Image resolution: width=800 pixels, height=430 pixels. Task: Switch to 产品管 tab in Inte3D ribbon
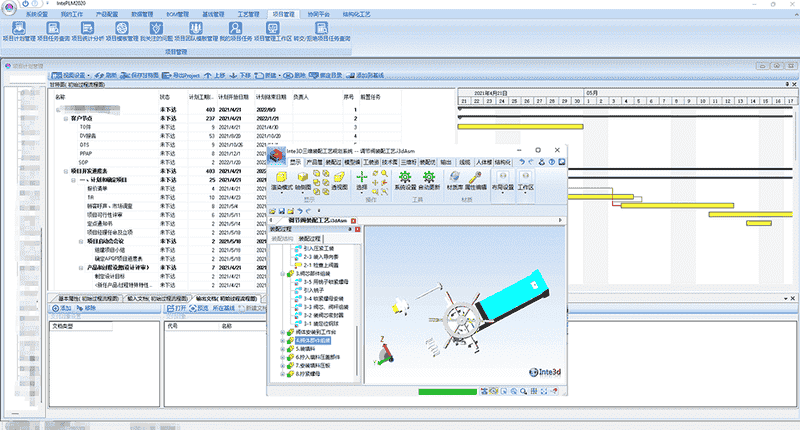[314, 162]
